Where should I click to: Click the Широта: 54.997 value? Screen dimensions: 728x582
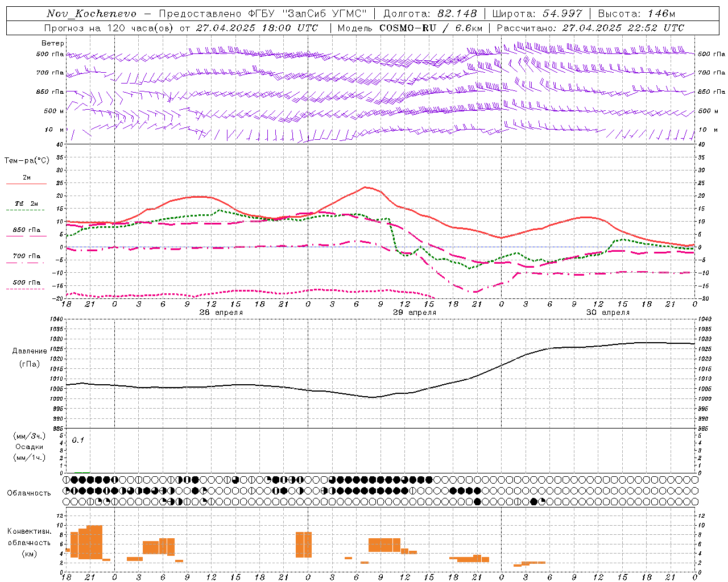pos(537,14)
